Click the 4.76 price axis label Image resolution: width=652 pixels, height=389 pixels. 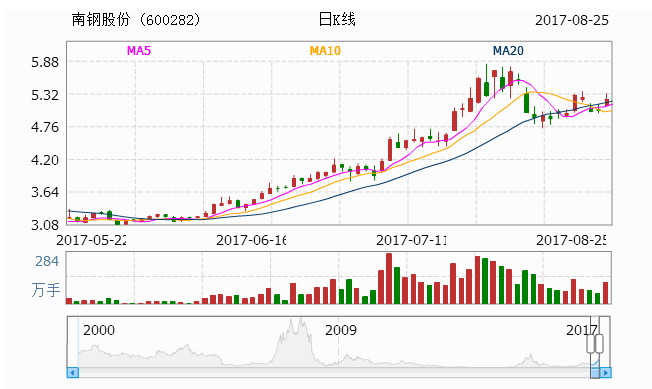pyautogui.click(x=45, y=127)
